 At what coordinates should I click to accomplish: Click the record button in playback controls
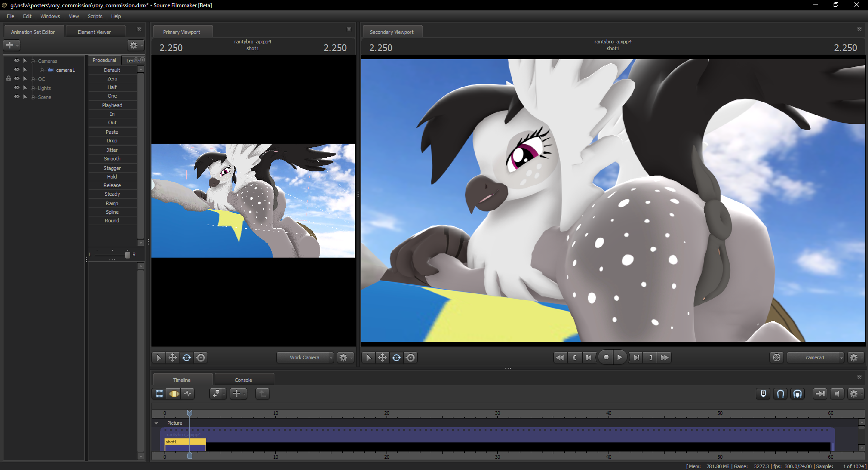606,357
